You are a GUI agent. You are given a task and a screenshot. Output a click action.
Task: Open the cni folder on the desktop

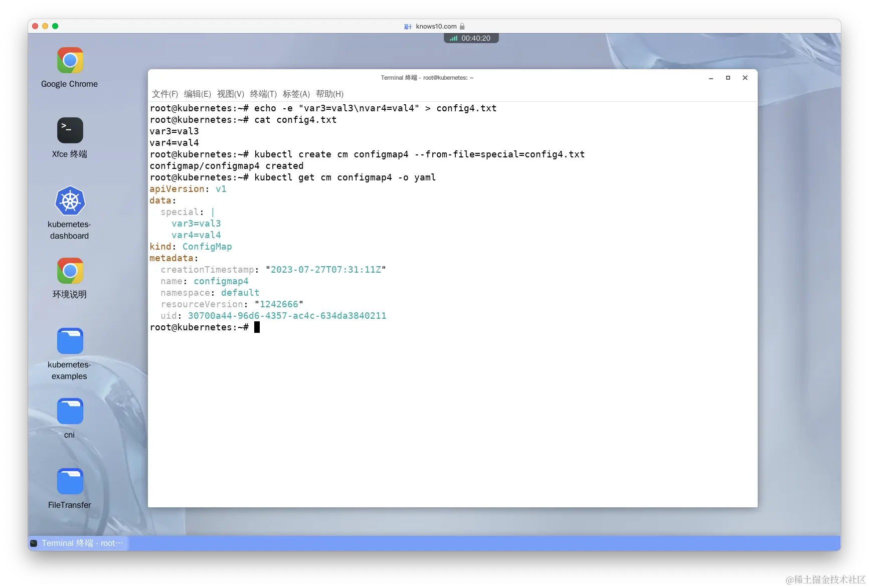pyautogui.click(x=69, y=411)
